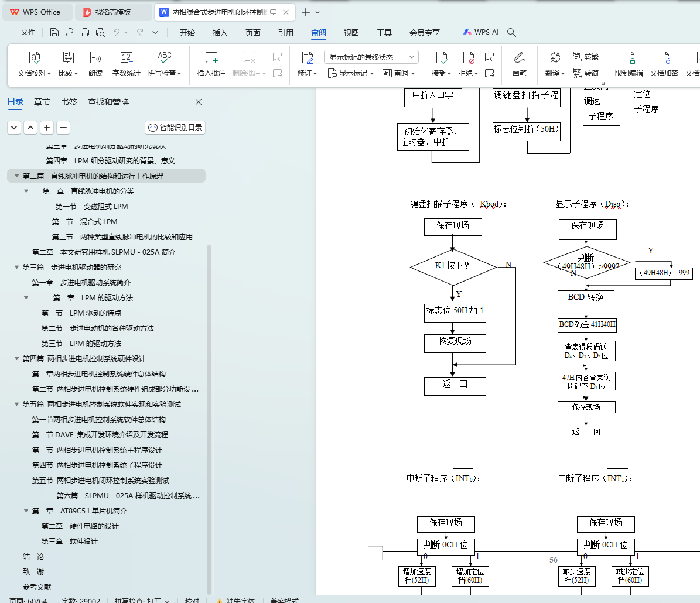Jump to 参考文献 in outline
700x603 pixels.
37,587
